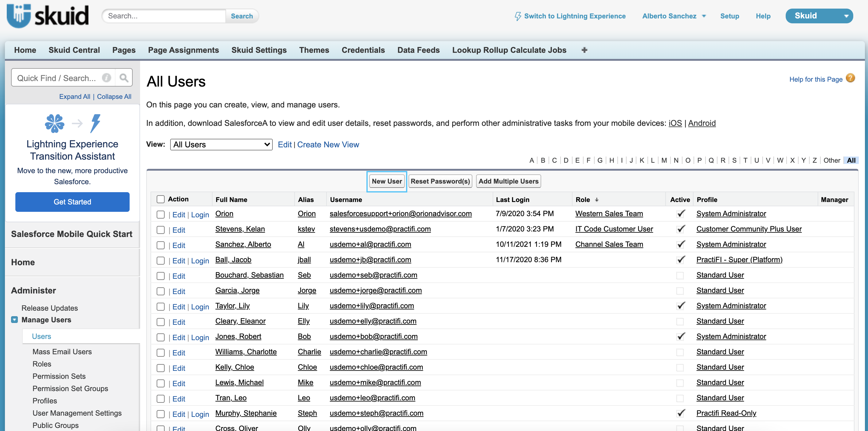Open username usdemo+bob@practifi.com
The image size is (868, 431).
coord(373,336)
